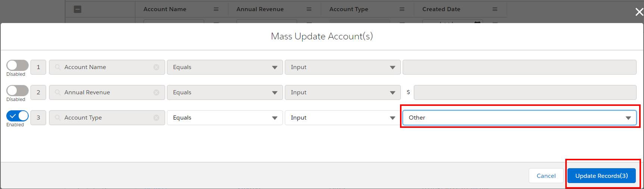This screenshot has width=644, height=189.
Task: Enable the Annual Revenue row toggle
Action: tap(18, 91)
